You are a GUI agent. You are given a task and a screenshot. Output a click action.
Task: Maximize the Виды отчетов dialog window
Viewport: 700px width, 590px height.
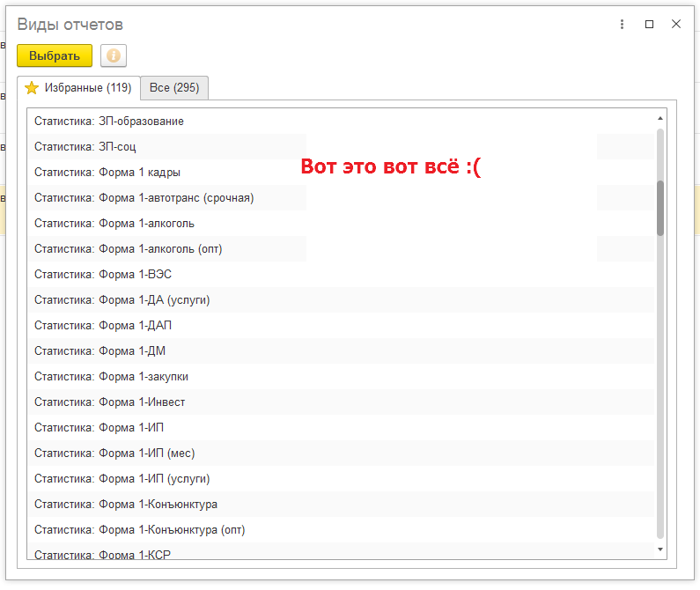[x=649, y=25]
